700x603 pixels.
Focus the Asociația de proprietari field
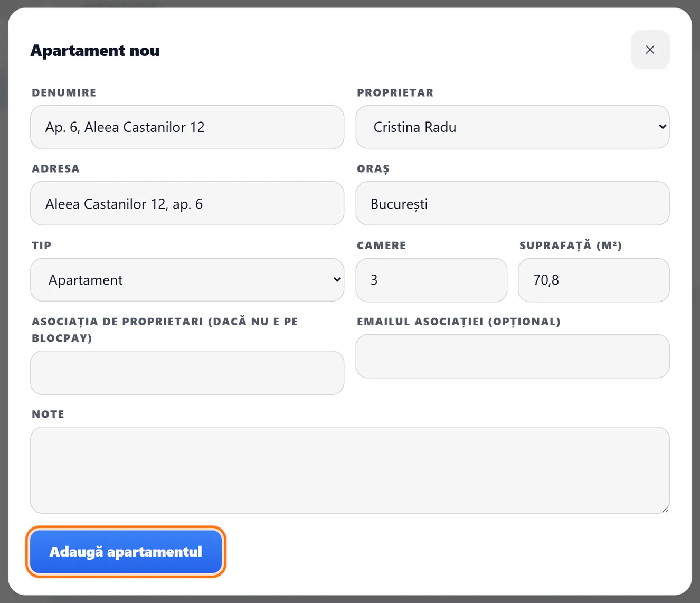187,373
